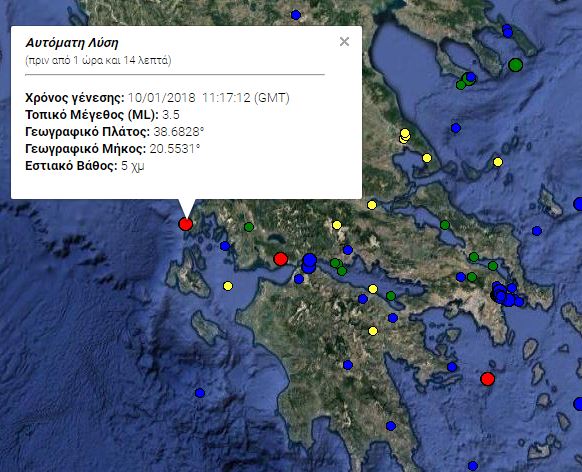Select the lone blue marker in the open Ionian Sea
Screen dimensions: 582x472
[200, 393]
